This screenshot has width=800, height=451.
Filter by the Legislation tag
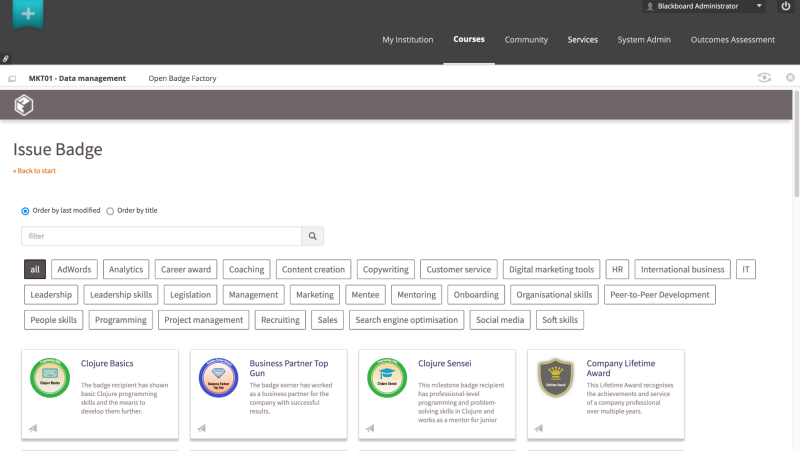(x=190, y=295)
